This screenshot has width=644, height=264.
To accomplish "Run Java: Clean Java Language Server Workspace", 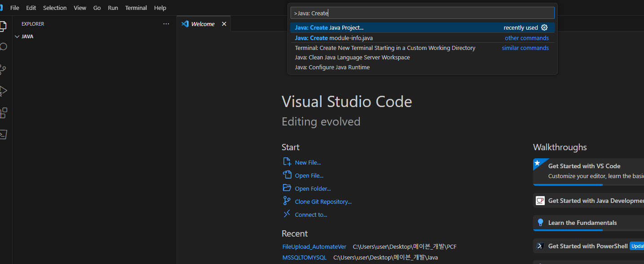I will pyautogui.click(x=423, y=58).
